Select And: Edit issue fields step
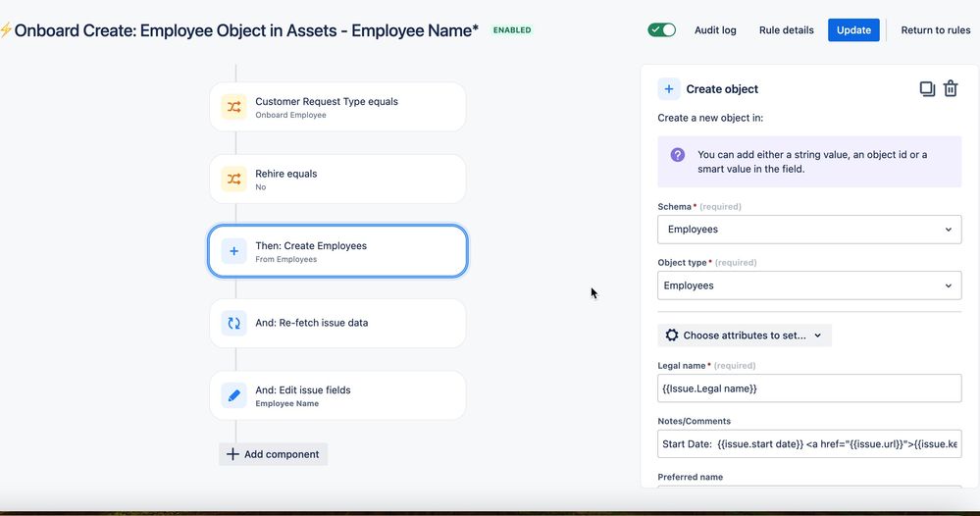This screenshot has height=516, width=980. point(337,395)
